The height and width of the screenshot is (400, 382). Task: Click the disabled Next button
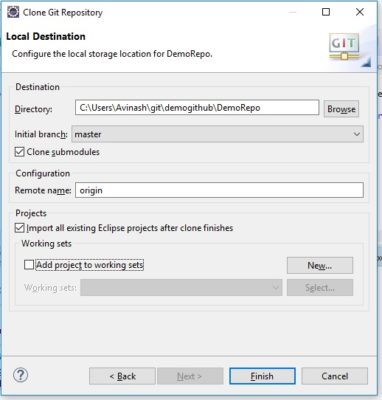pyautogui.click(x=190, y=376)
